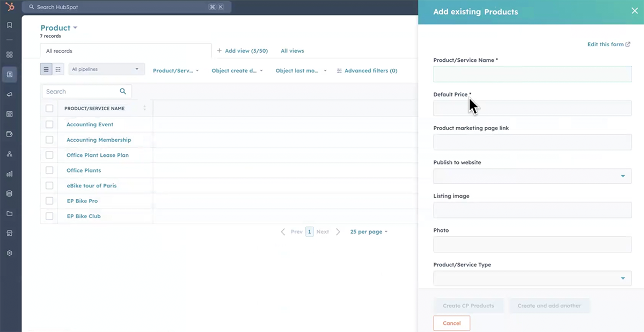Open the Edit this form link
644x332 pixels.
[x=609, y=45]
